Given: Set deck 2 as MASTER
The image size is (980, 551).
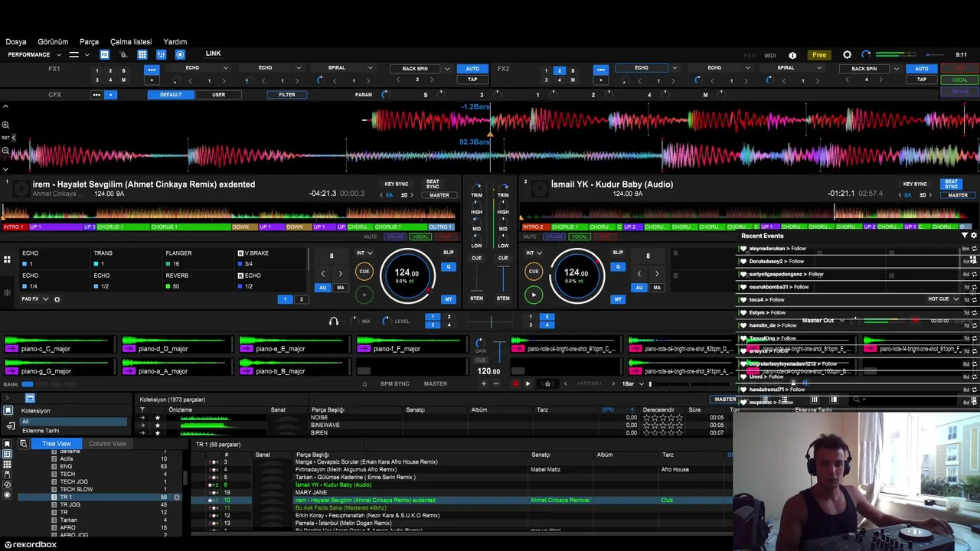Looking at the screenshot, I should click(x=958, y=195).
